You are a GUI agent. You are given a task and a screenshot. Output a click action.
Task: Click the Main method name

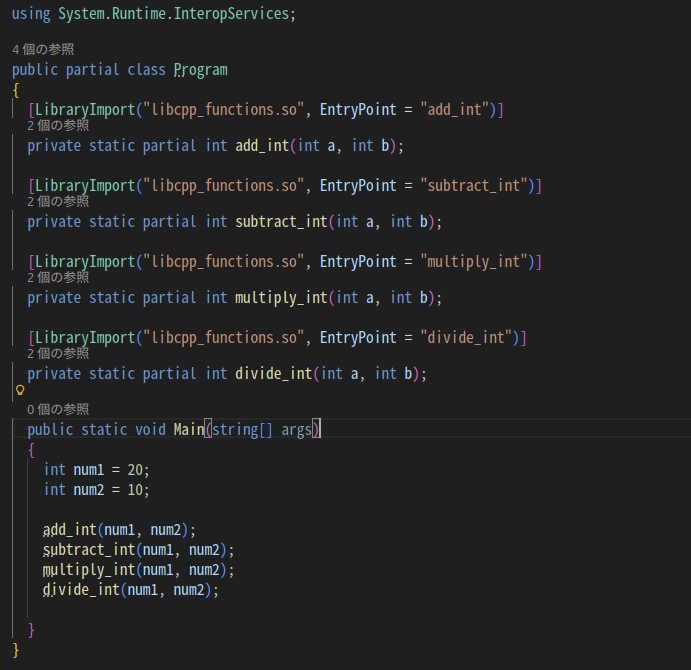coord(189,429)
